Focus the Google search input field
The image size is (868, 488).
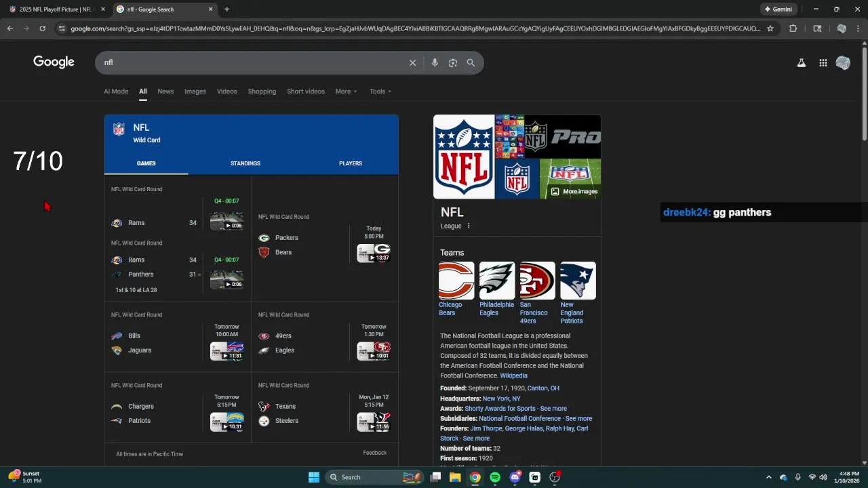[254, 62]
